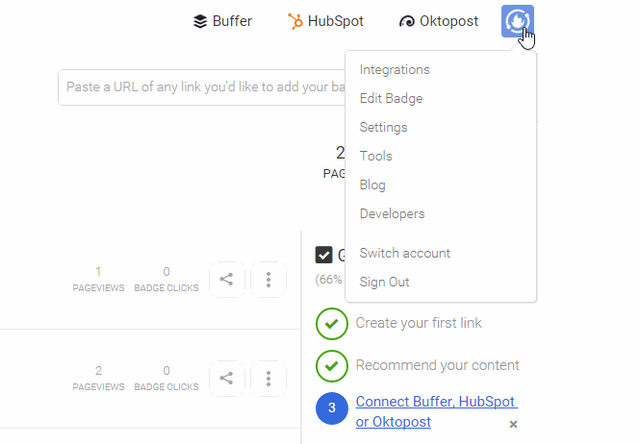Click the Create your first link checkmark

pyautogui.click(x=331, y=324)
